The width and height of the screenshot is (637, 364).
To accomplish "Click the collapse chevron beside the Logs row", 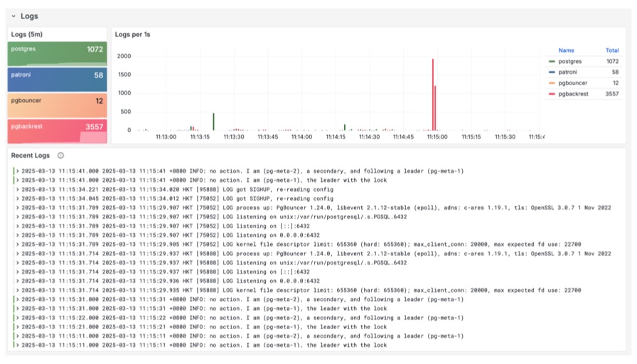I will click(14, 16).
